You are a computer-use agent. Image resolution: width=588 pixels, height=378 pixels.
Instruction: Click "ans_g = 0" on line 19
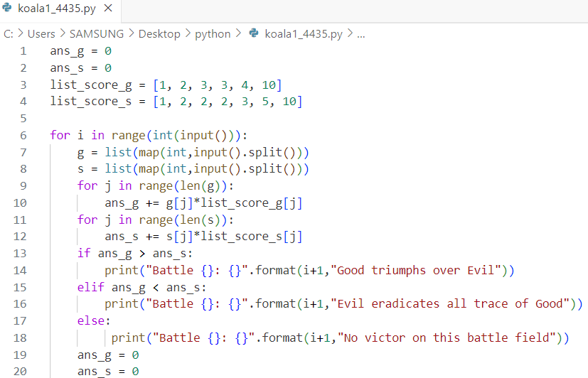108,355
